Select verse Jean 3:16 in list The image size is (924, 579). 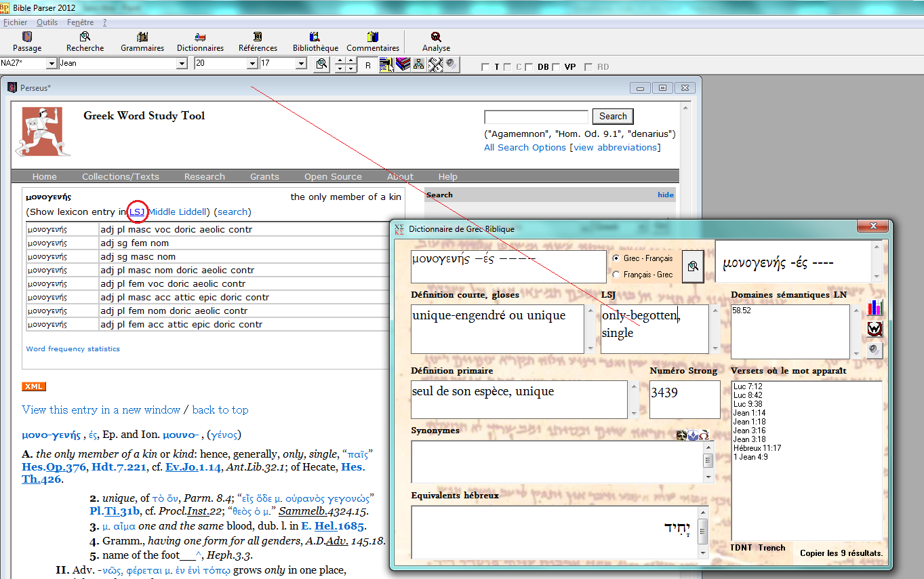tap(746, 431)
